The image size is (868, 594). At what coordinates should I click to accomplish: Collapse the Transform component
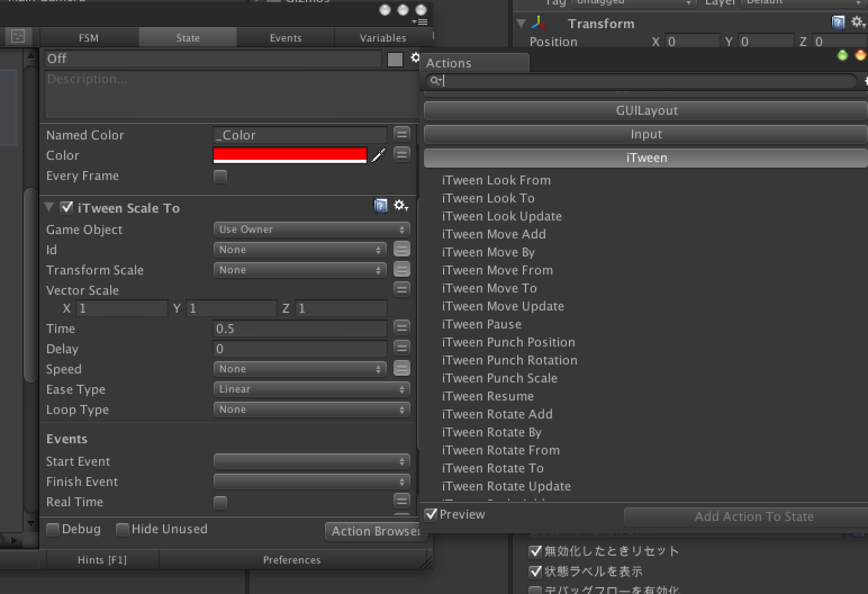(521, 23)
